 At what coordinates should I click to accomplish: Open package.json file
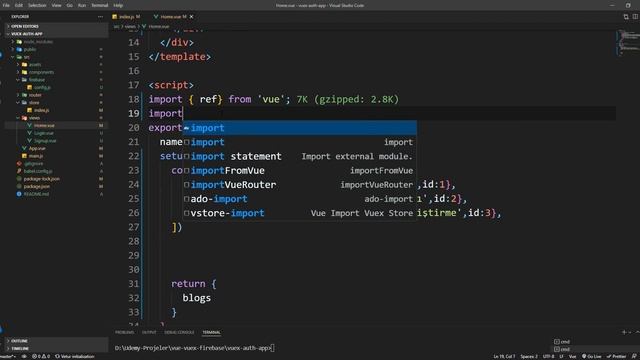[37, 187]
